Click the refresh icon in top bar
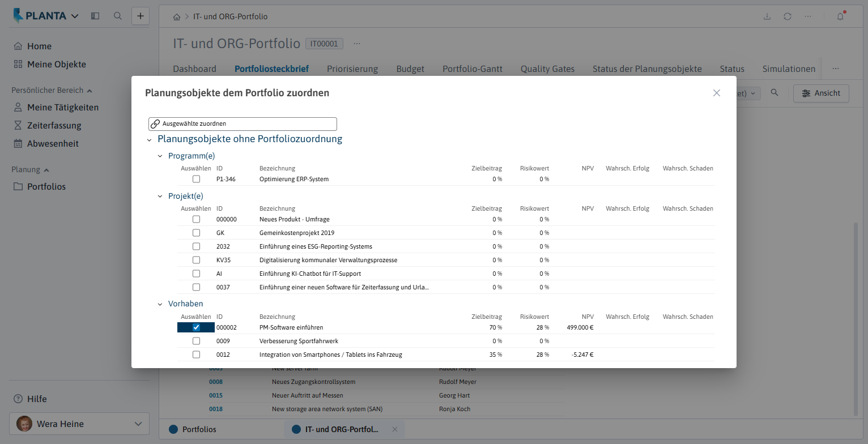 pyautogui.click(x=788, y=16)
